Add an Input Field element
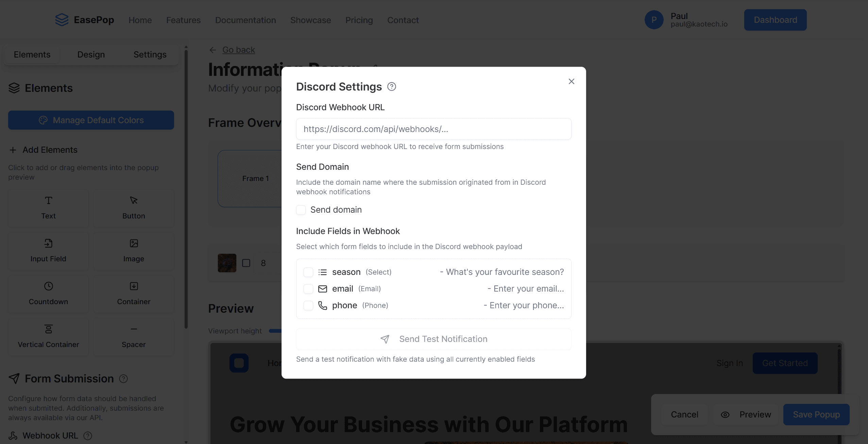The image size is (868, 444). 48,251
